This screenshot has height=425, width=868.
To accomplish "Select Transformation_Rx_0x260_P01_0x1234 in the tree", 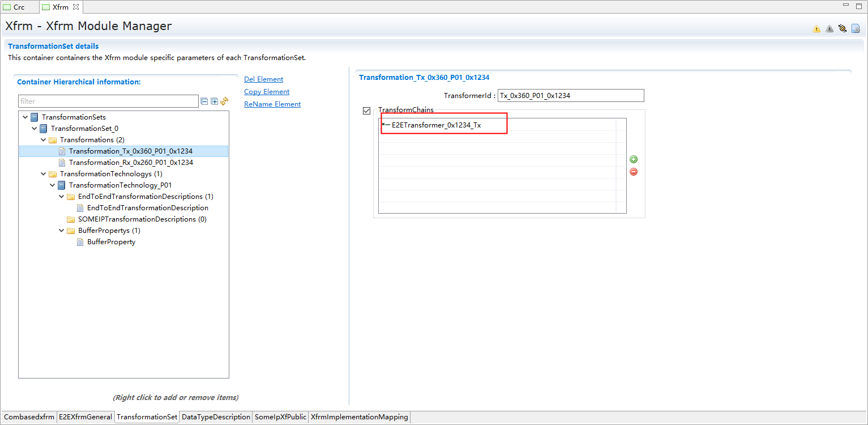I will click(x=131, y=163).
